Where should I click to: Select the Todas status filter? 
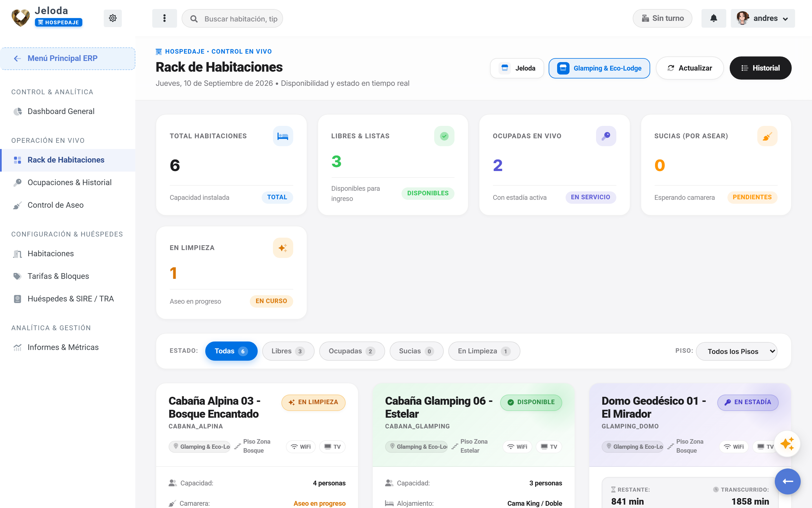pos(231,351)
